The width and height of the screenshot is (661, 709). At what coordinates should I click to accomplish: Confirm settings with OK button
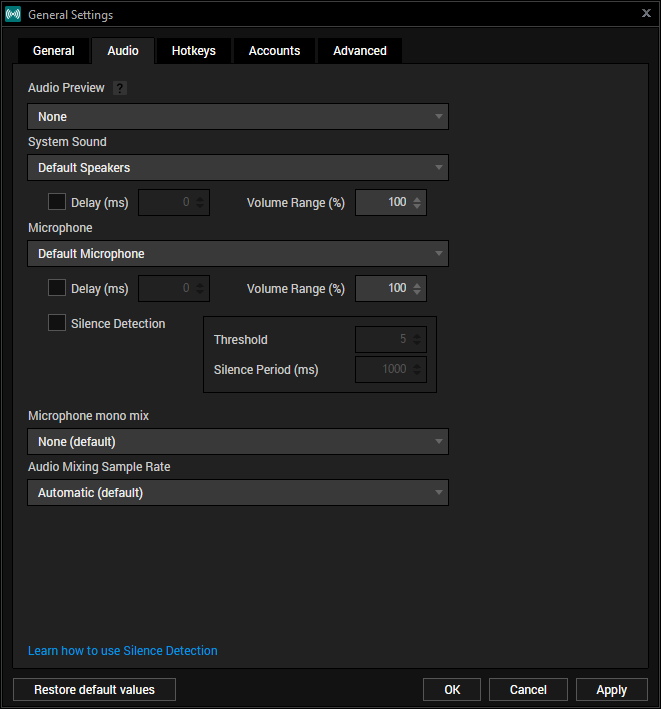(452, 690)
